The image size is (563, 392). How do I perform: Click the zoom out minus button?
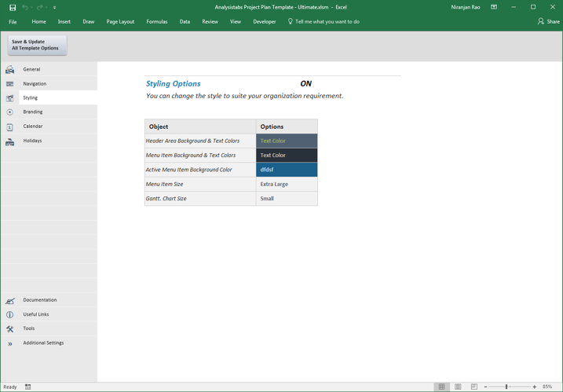point(485,387)
